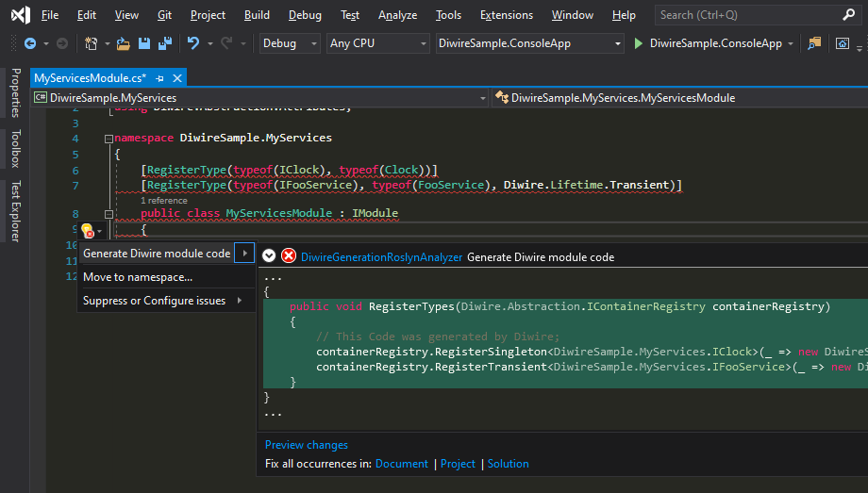868x493 pixels.
Task: Pin the MyServicesModule.cs tab
Action: (159, 78)
